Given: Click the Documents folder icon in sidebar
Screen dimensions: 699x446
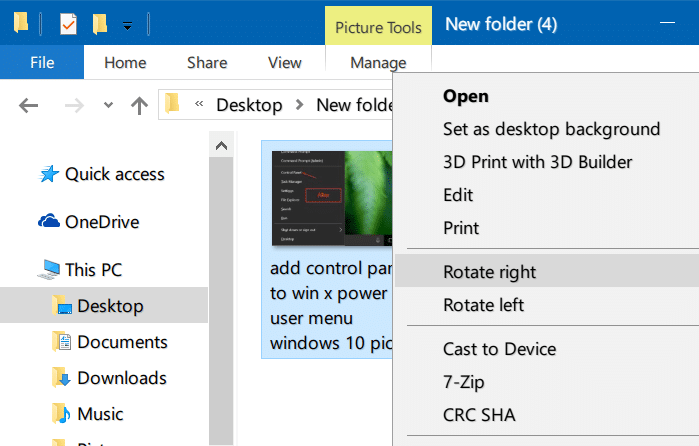Looking at the screenshot, I should [x=62, y=342].
